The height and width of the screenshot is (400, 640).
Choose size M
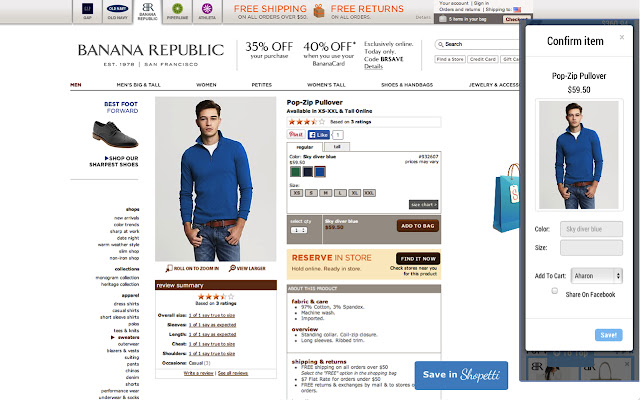click(325, 193)
